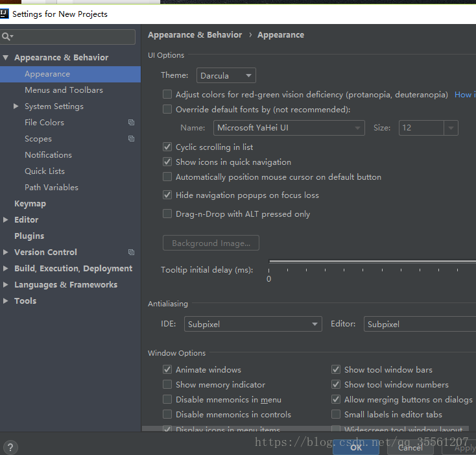The height and width of the screenshot is (455, 476).
Task: Check Disable mnemonics in menu
Action: point(167,399)
